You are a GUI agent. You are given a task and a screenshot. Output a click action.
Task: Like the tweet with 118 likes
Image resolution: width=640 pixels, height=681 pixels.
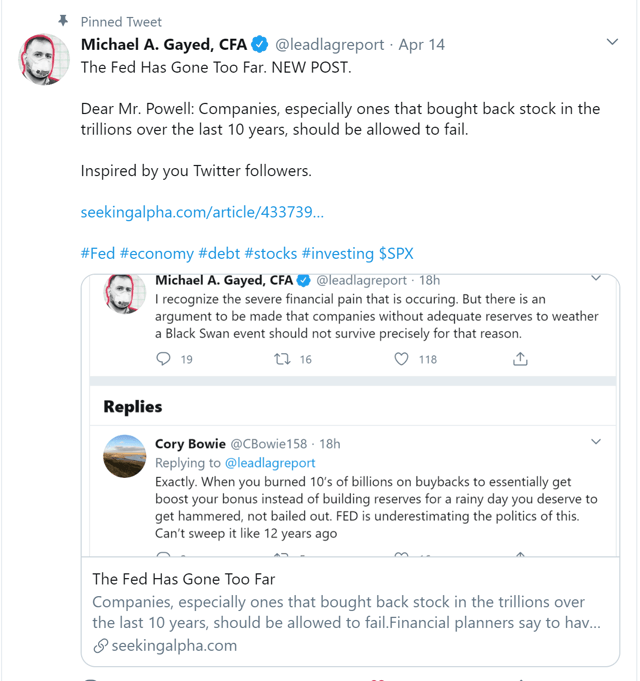pyautogui.click(x=402, y=359)
